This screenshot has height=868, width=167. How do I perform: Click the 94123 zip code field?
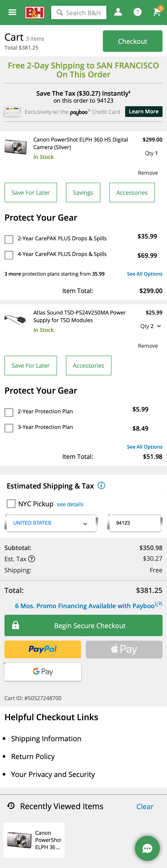pyautogui.click(x=134, y=523)
